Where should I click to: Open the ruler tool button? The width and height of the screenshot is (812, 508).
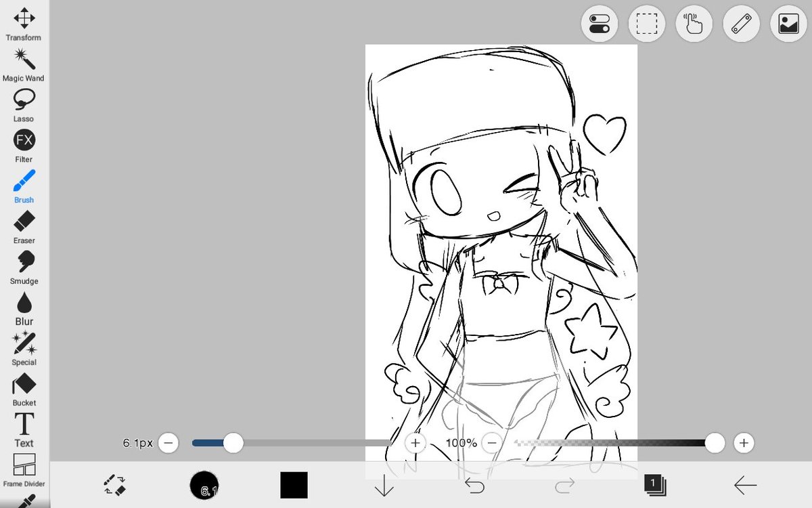(x=742, y=24)
